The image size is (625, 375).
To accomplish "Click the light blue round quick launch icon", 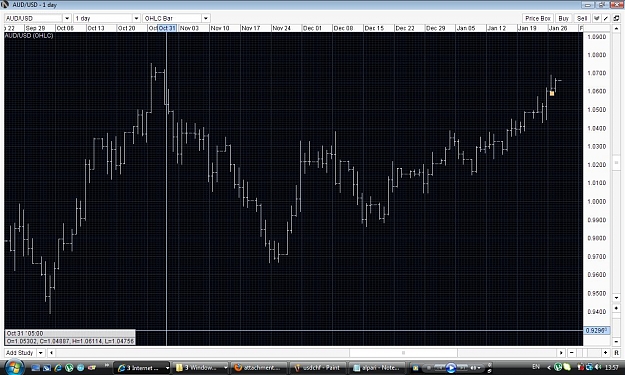I will tap(80, 368).
